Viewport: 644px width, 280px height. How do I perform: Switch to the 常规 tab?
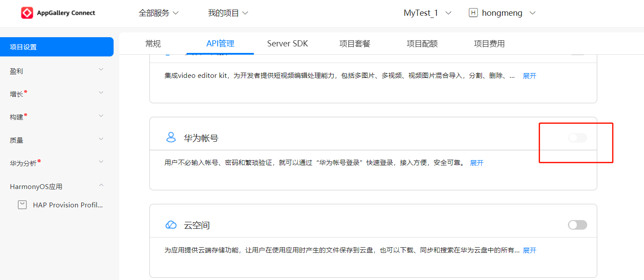153,44
